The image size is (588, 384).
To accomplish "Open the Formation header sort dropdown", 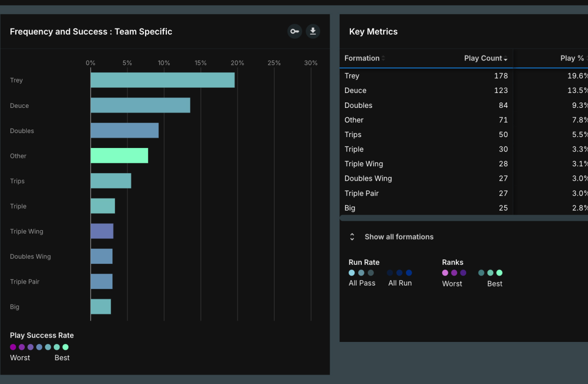I will point(381,58).
